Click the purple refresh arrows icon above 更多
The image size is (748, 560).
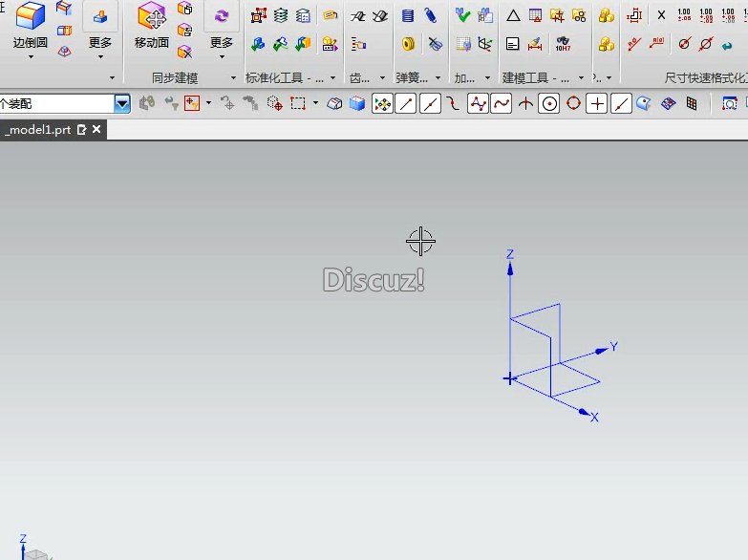tap(222, 16)
